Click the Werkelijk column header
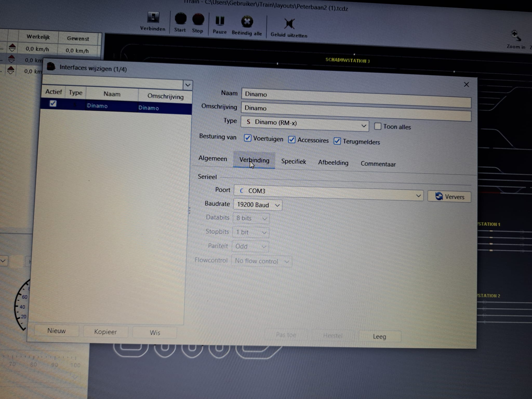The image size is (532, 399). (x=38, y=37)
